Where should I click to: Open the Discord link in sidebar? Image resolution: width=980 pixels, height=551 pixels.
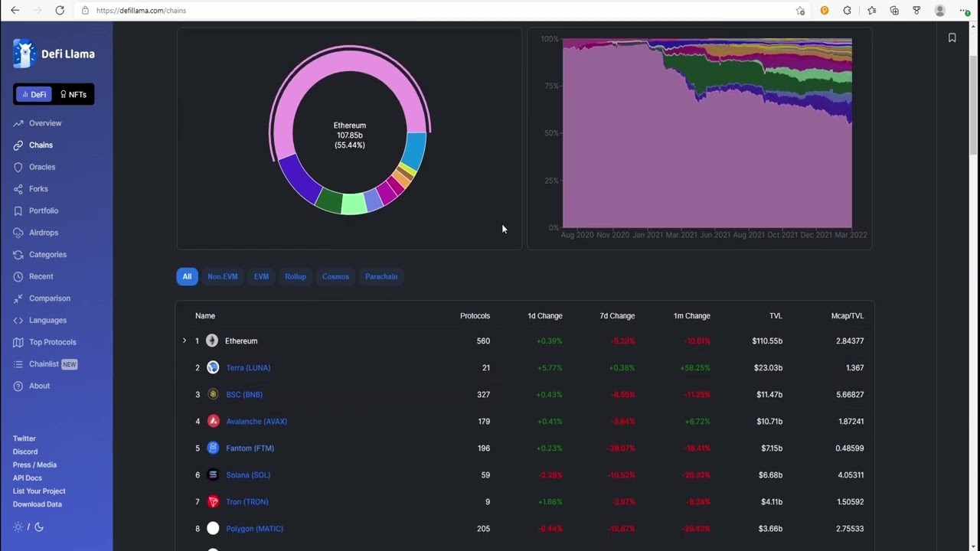pos(25,452)
